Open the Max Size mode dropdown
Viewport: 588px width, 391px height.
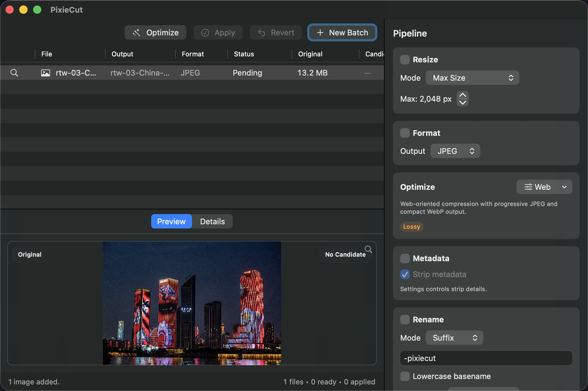472,78
